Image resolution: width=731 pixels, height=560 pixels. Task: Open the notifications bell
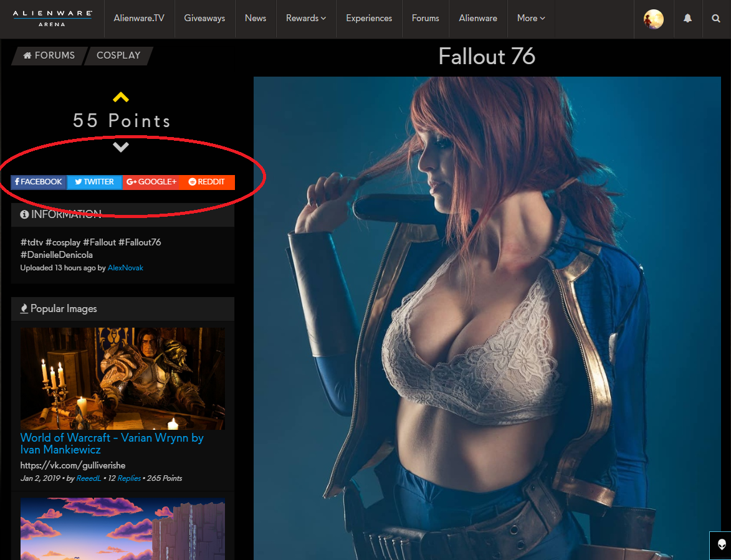pos(687,18)
